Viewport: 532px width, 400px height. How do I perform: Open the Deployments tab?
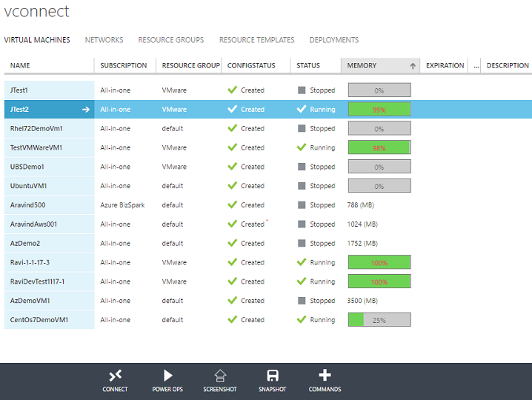(x=333, y=40)
